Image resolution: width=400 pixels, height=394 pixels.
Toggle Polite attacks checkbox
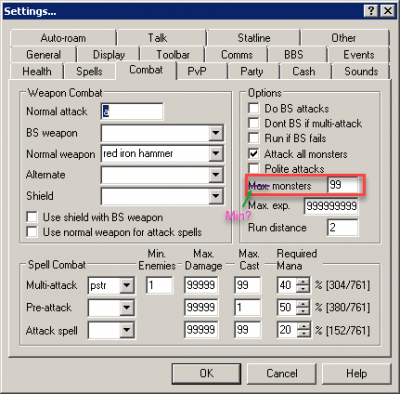point(254,169)
